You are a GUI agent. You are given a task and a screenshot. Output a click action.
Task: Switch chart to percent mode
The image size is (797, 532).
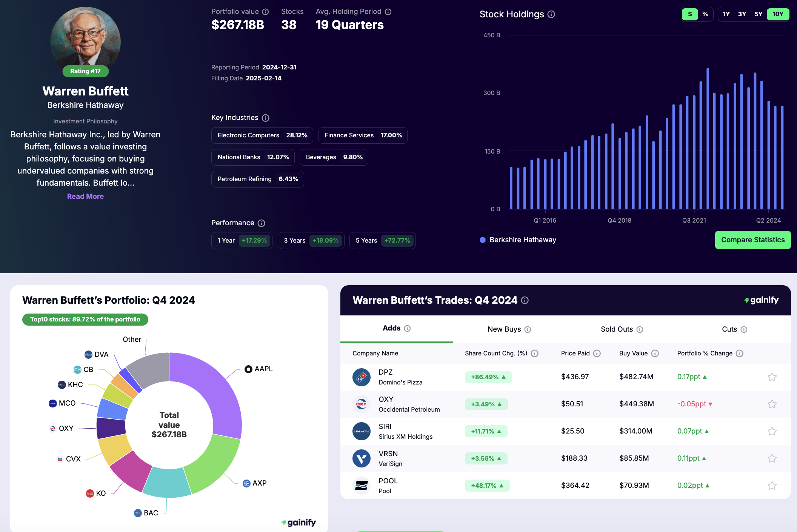(705, 14)
